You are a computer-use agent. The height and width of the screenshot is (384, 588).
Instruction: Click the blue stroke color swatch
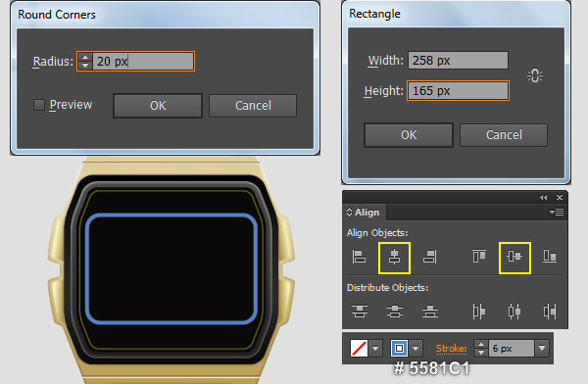[399, 349]
